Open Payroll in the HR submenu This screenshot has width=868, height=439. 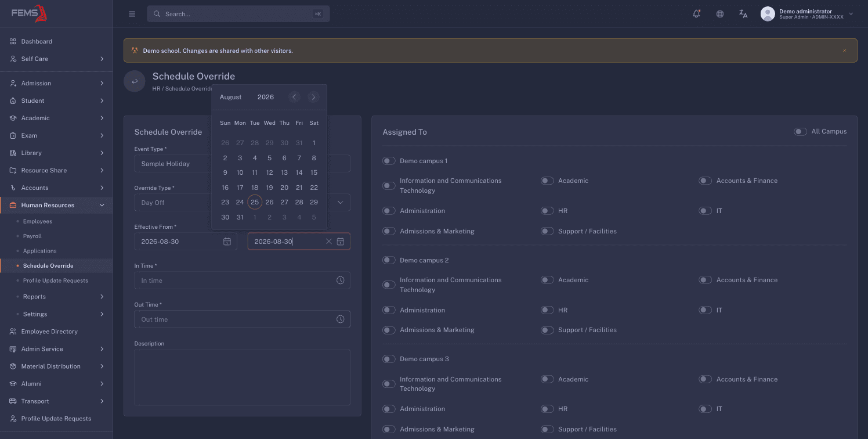pos(32,236)
